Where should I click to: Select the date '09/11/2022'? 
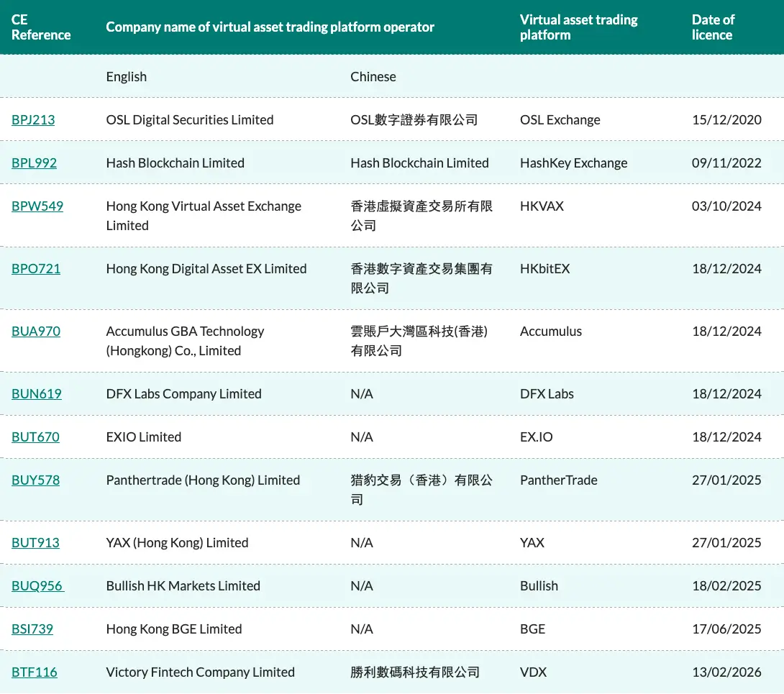coord(726,163)
